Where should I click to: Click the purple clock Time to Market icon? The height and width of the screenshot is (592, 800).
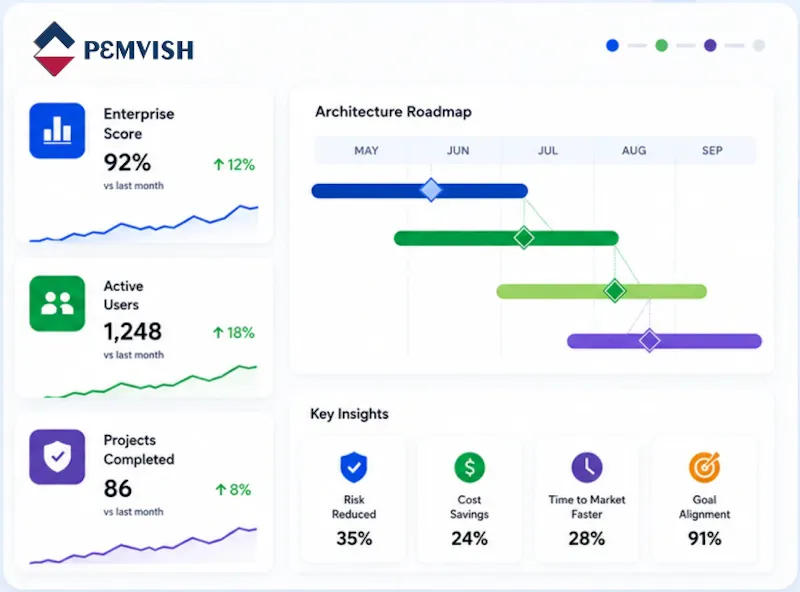tap(587, 467)
